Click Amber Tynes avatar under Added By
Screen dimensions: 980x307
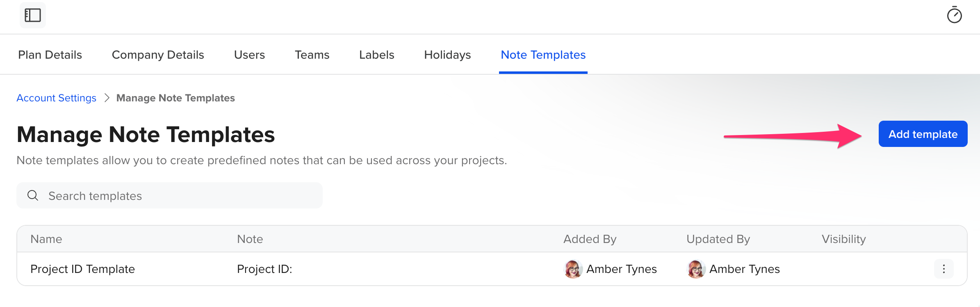click(573, 269)
